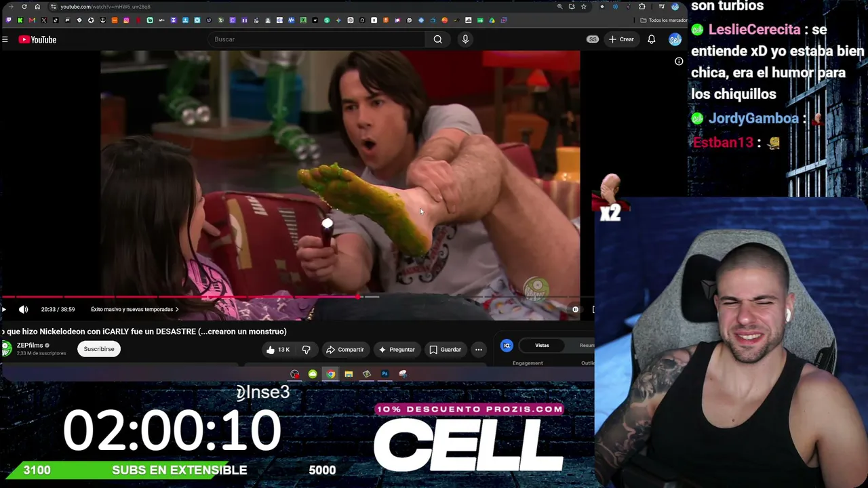Start voice search with the microphone icon

[x=465, y=39]
